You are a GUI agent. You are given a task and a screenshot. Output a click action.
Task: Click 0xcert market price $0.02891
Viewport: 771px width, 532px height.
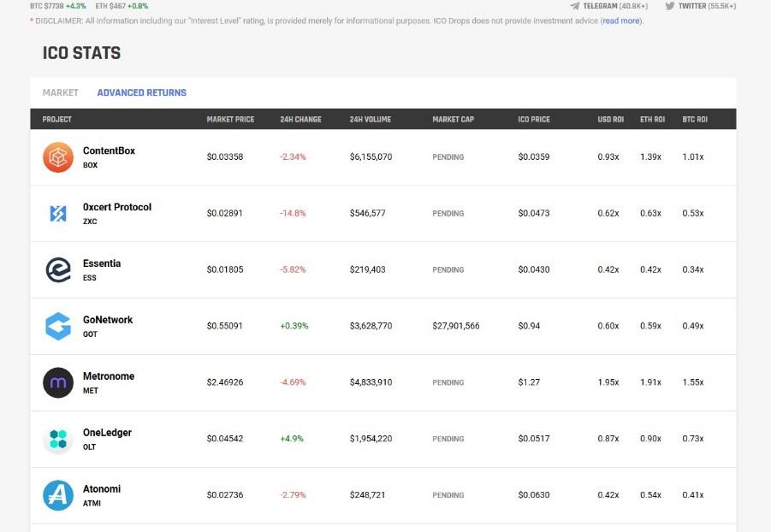click(225, 213)
